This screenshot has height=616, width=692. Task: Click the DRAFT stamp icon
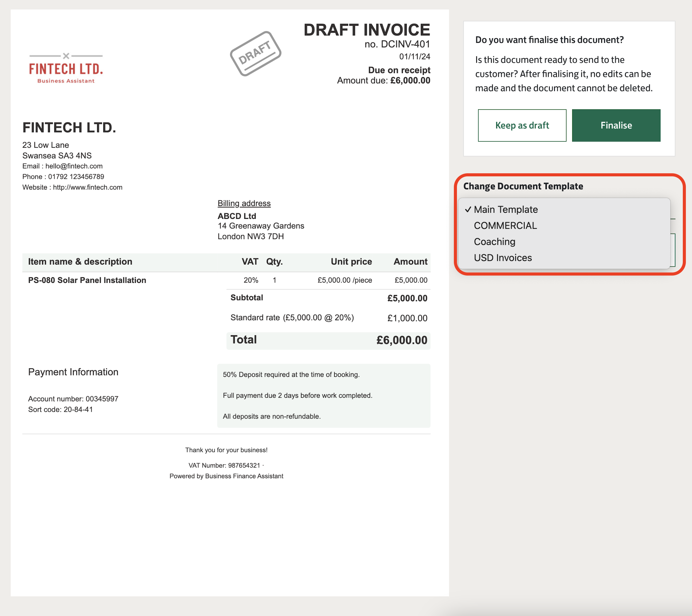(x=255, y=54)
